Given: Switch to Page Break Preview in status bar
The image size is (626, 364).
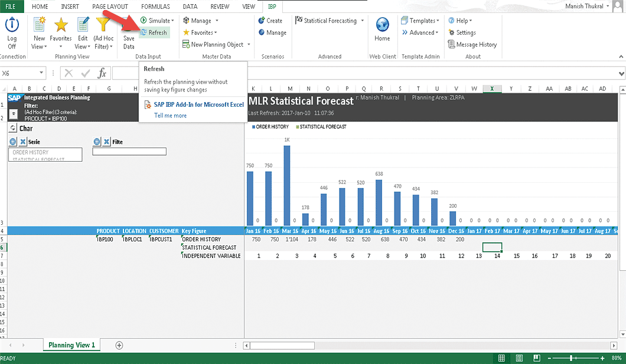Looking at the screenshot, I should [537, 358].
